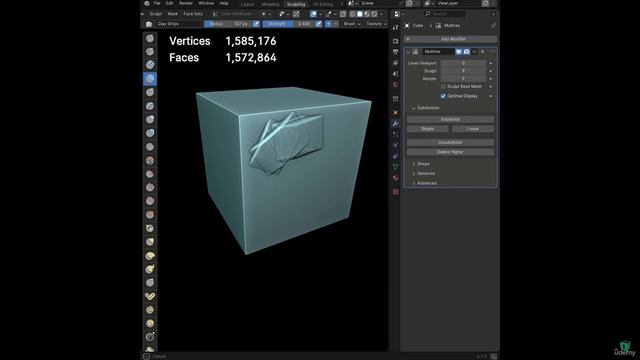The width and height of the screenshot is (640, 360).
Task: Select the Smooth brush
Action: [150, 160]
